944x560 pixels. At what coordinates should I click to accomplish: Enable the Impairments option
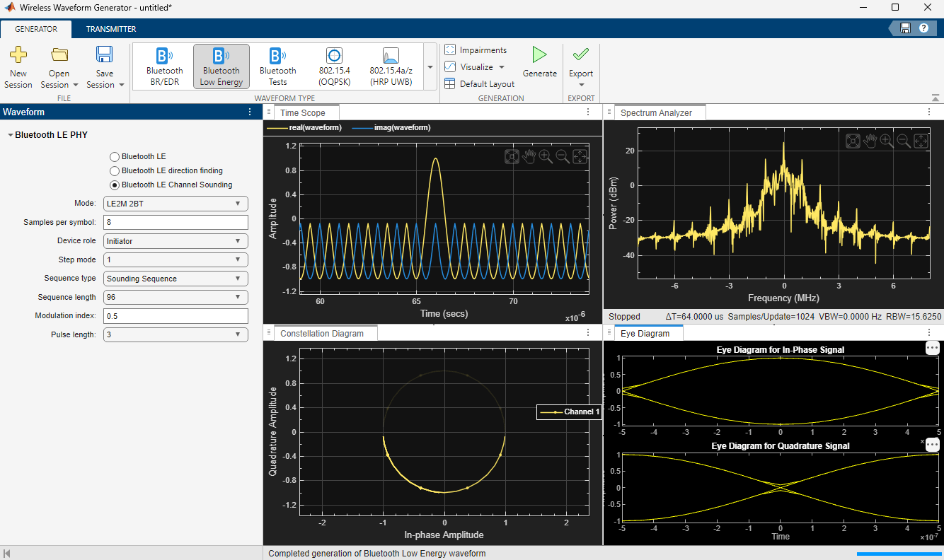click(476, 49)
